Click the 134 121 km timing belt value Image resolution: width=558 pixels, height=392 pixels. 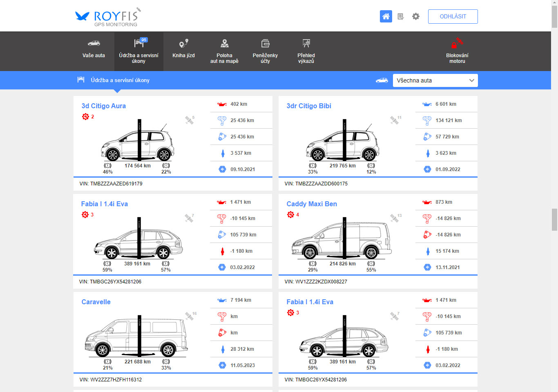point(449,120)
